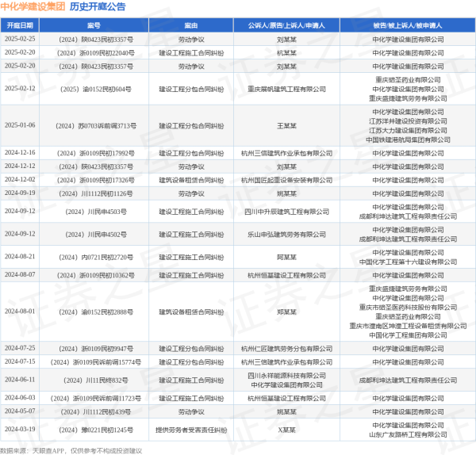Select the date cell 2024-09-19
Screen dimensions: 476x455
point(20,193)
